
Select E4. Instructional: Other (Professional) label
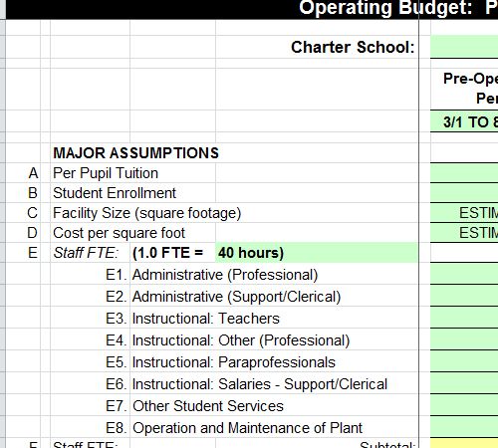(x=227, y=340)
